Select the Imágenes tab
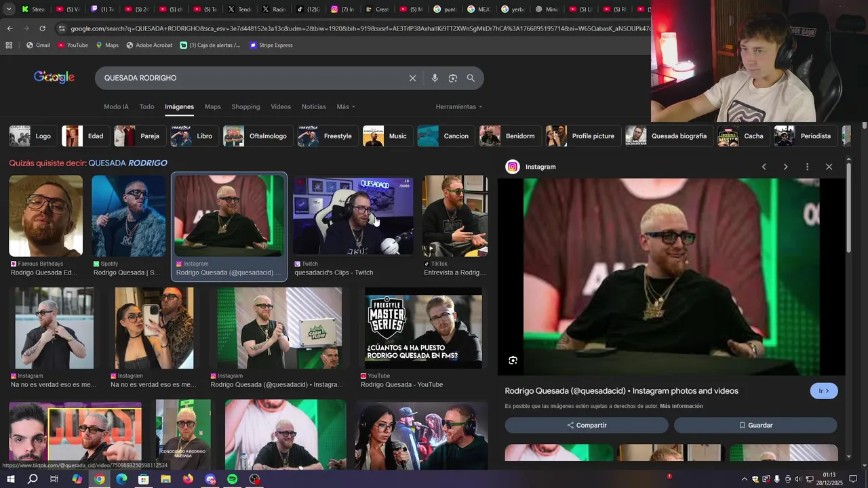This screenshot has height=488, width=868. (179, 106)
